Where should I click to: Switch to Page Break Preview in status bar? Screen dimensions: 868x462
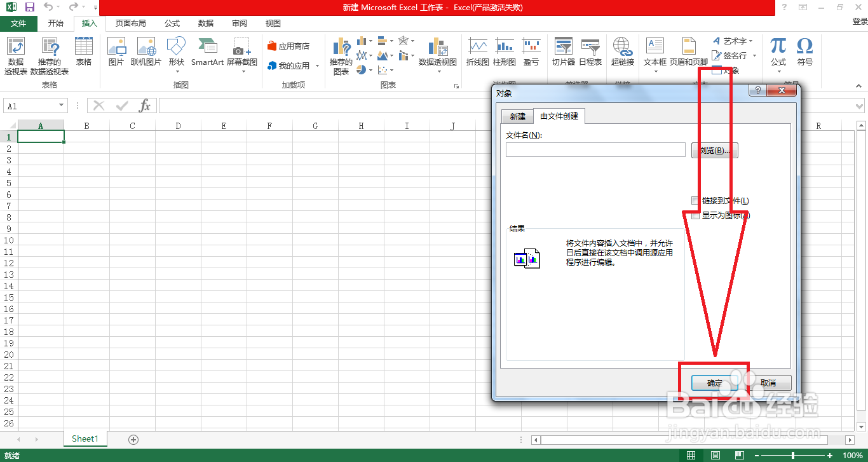(740, 455)
